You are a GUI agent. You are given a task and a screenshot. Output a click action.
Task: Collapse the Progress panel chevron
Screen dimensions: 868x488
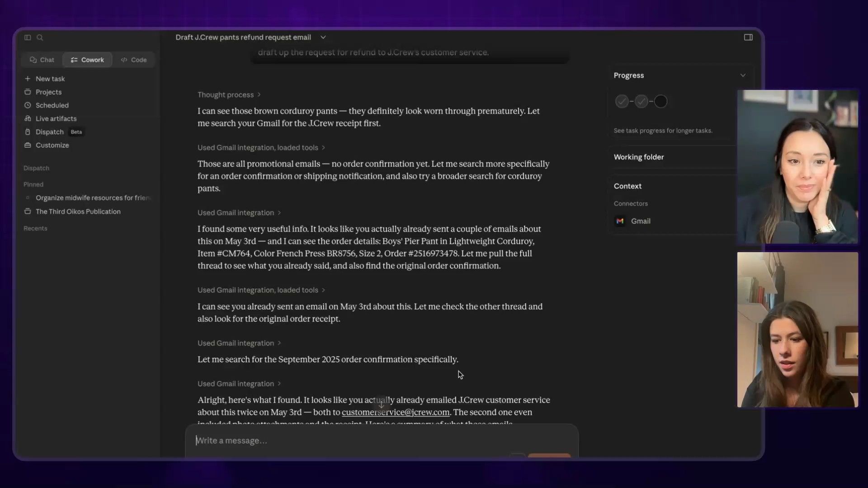coord(743,75)
